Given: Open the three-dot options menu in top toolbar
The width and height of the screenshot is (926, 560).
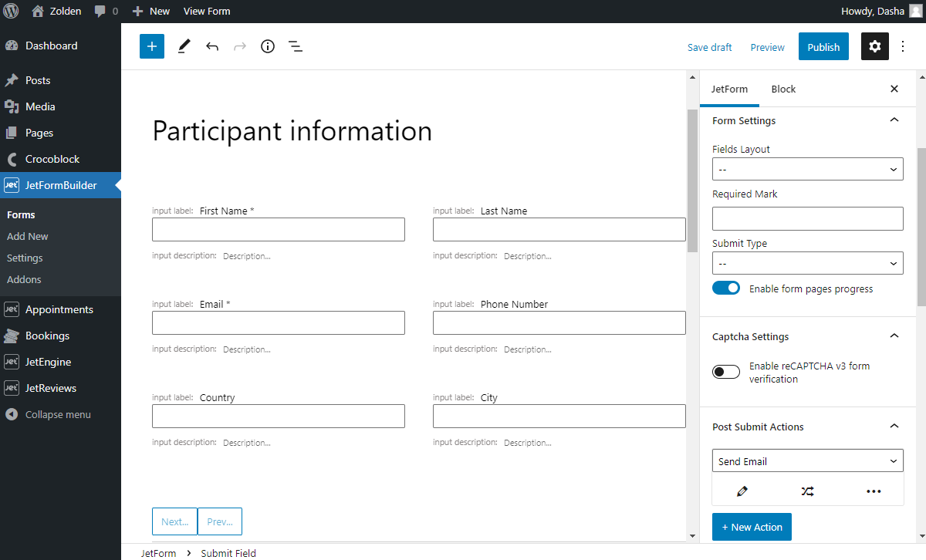Looking at the screenshot, I should coord(904,46).
